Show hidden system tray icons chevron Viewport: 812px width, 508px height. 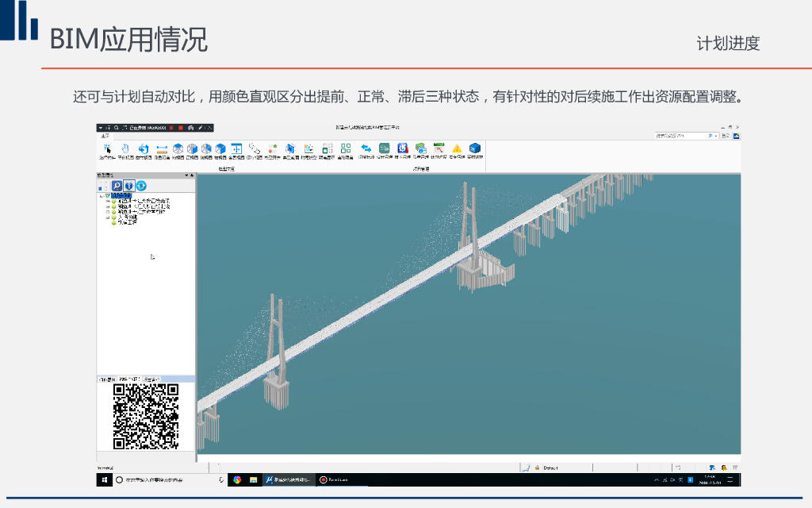pyautogui.click(x=656, y=480)
